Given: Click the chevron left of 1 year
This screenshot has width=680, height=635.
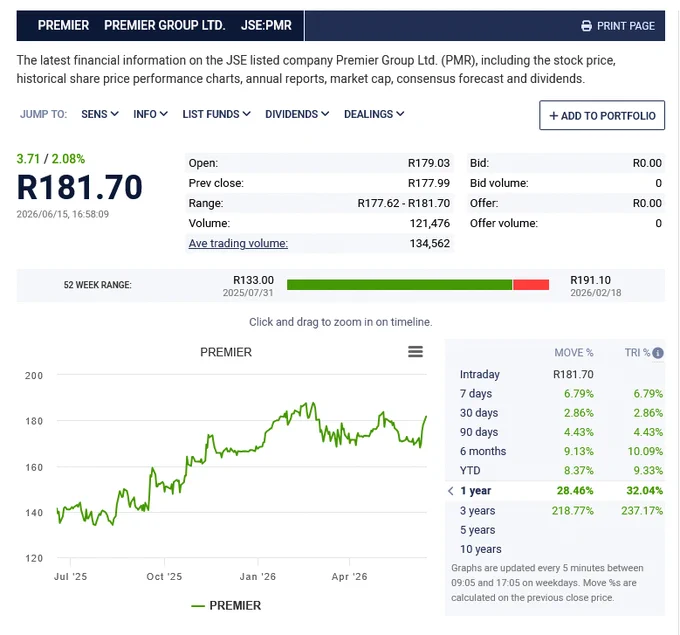Looking at the screenshot, I should [451, 491].
